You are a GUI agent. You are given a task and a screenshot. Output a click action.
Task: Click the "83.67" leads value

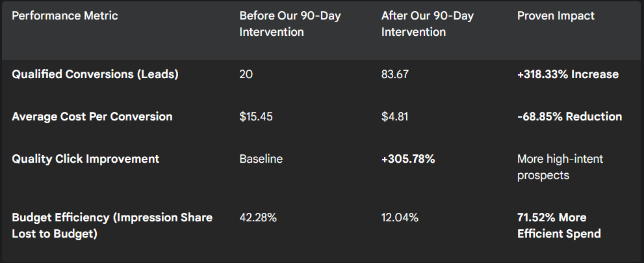pos(394,74)
